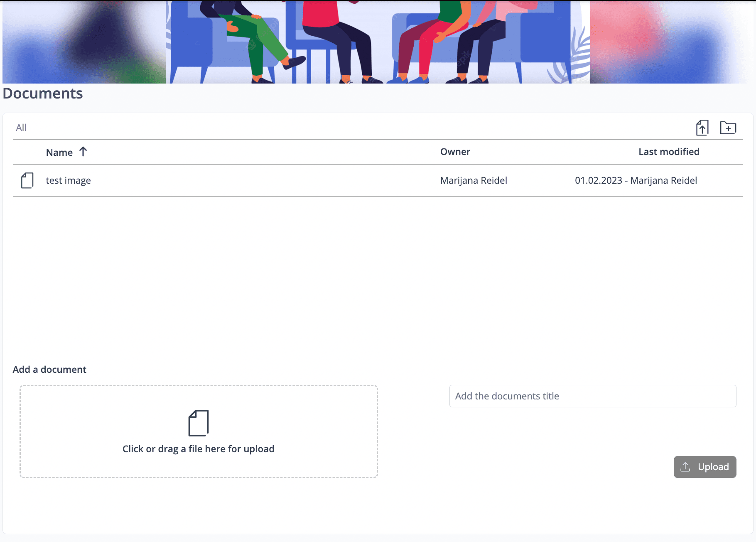Click the Documents page heading
This screenshot has height=542, width=756.
43,94
